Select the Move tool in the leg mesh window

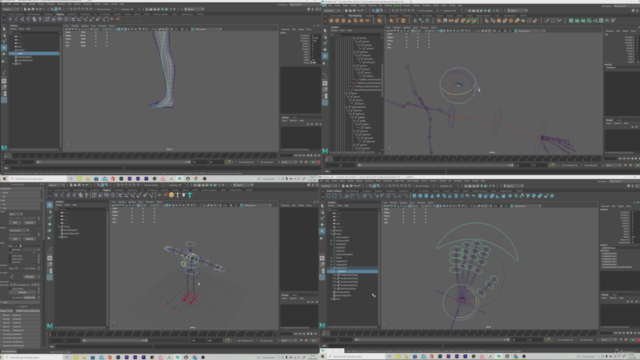4,48
